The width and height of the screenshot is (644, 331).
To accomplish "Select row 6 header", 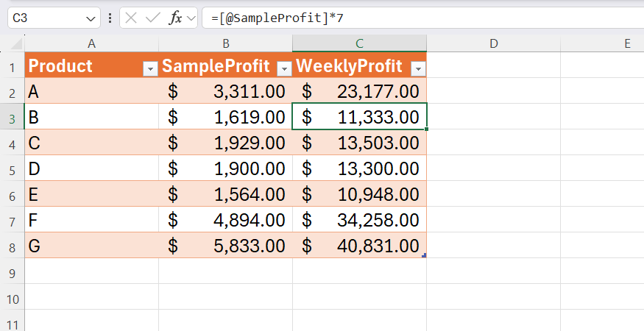I will [x=13, y=194].
